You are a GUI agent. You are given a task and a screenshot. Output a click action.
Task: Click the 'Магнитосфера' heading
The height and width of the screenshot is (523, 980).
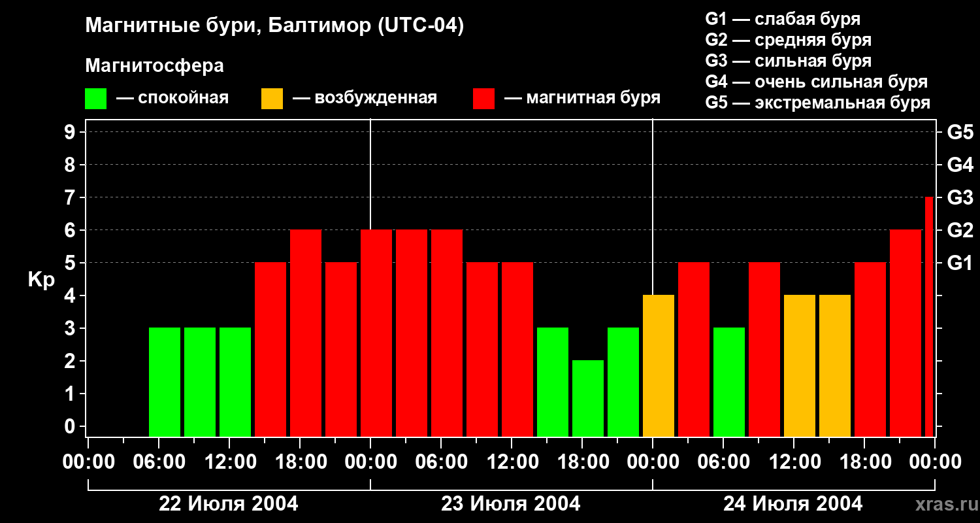[154, 66]
